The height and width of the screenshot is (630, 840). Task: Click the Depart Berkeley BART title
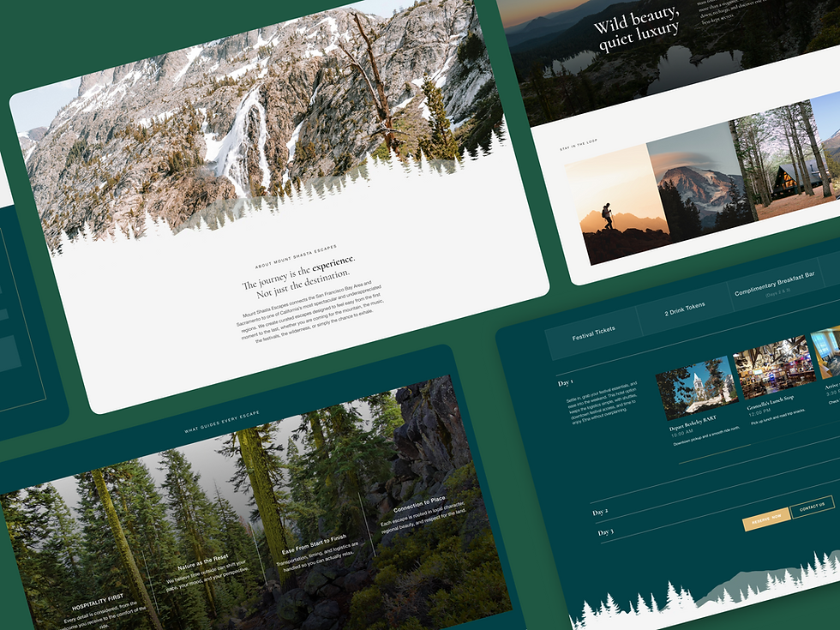click(693, 423)
